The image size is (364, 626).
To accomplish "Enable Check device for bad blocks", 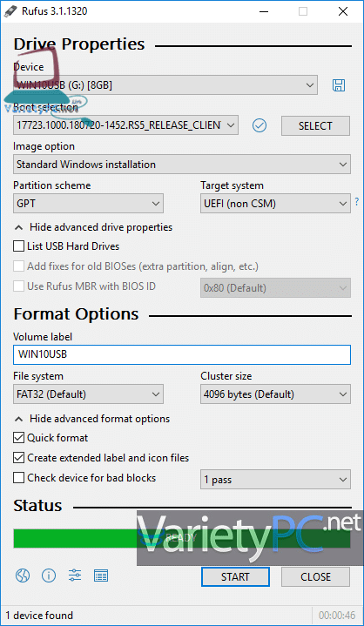I will click(18, 478).
